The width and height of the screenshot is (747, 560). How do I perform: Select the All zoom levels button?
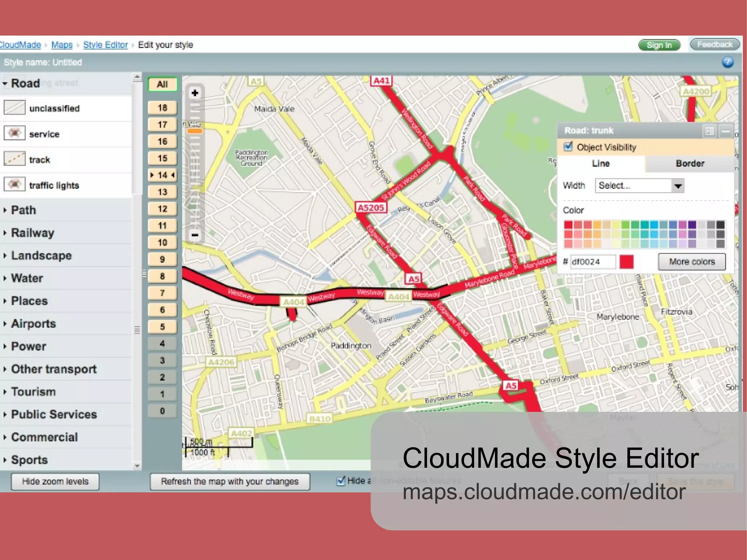pyautogui.click(x=162, y=84)
